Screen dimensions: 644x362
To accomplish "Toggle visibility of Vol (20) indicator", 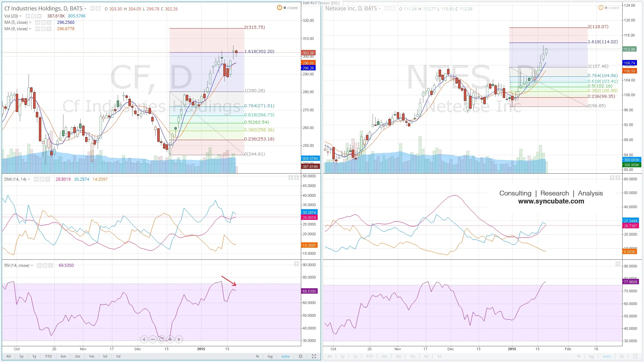I will (x=28, y=16).
